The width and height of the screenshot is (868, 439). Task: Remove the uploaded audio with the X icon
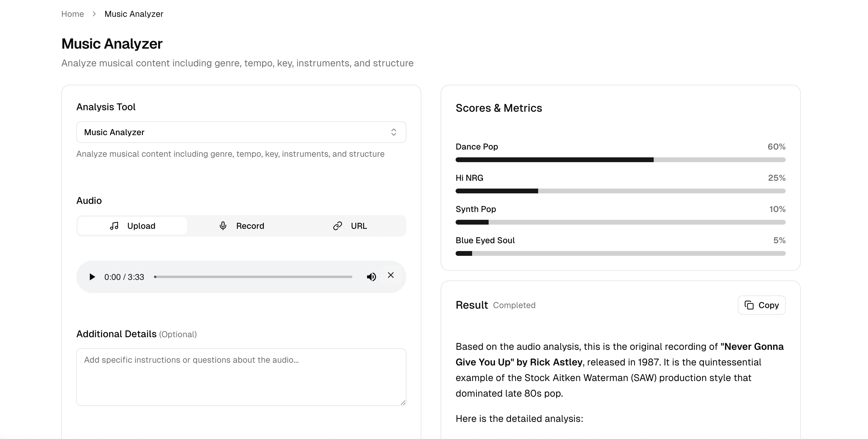pos(391,275)
